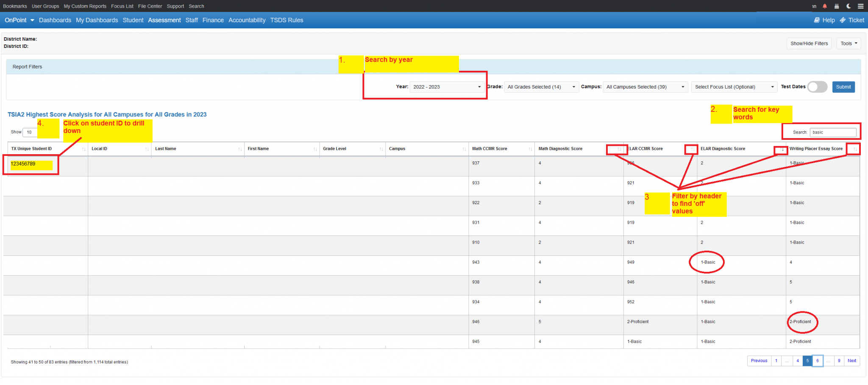Click the Show/Hide Filters button

pyautogui.click(x=809, y=43)
